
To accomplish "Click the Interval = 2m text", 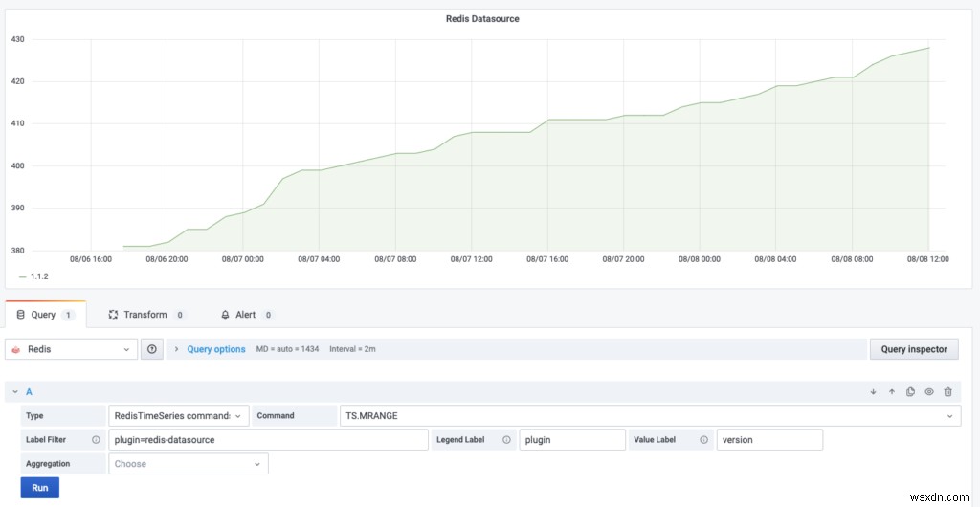I will 352,350.
